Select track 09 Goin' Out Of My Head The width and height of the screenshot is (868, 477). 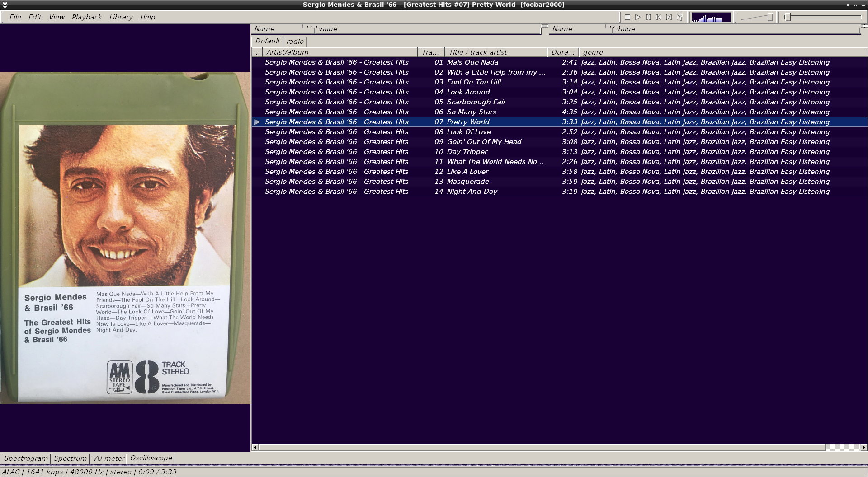(559, 142)
